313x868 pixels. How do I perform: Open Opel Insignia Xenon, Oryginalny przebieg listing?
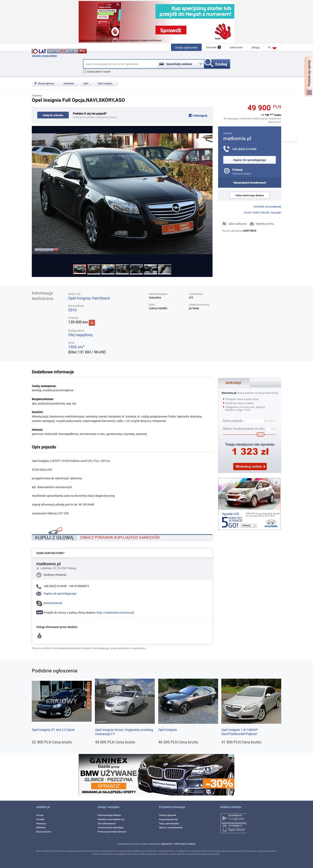tap(124, 732)
